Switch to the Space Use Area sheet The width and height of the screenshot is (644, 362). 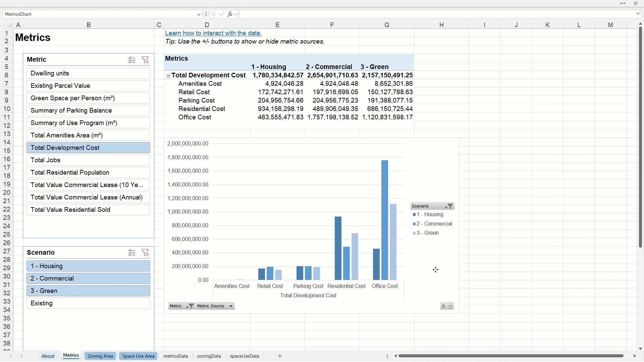pyautogui.click(x=139, y=356)
